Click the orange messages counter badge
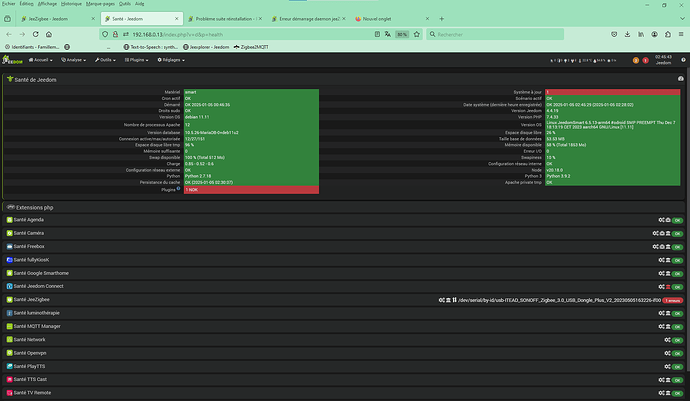 point(636,60)
